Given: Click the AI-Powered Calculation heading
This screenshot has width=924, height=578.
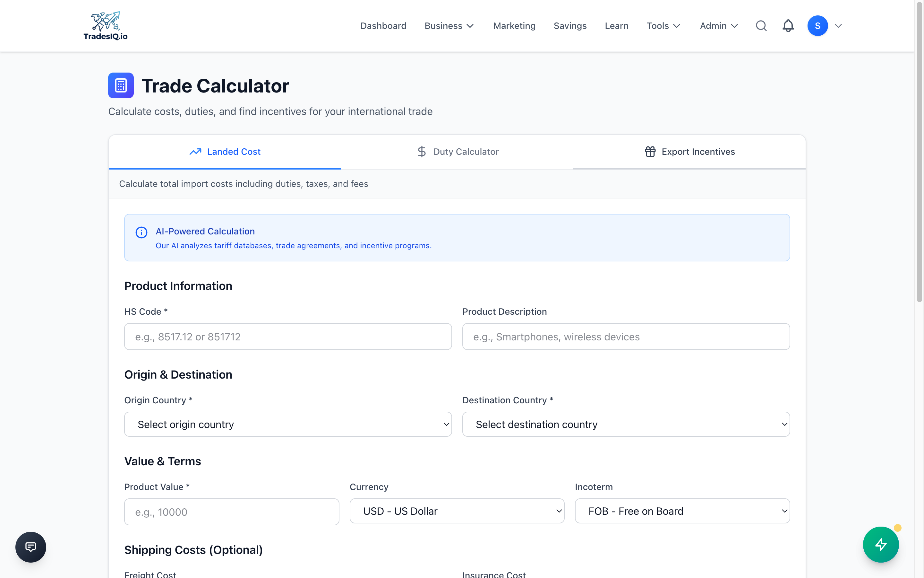Looking at the screenshot, I should tap(205, 231).
